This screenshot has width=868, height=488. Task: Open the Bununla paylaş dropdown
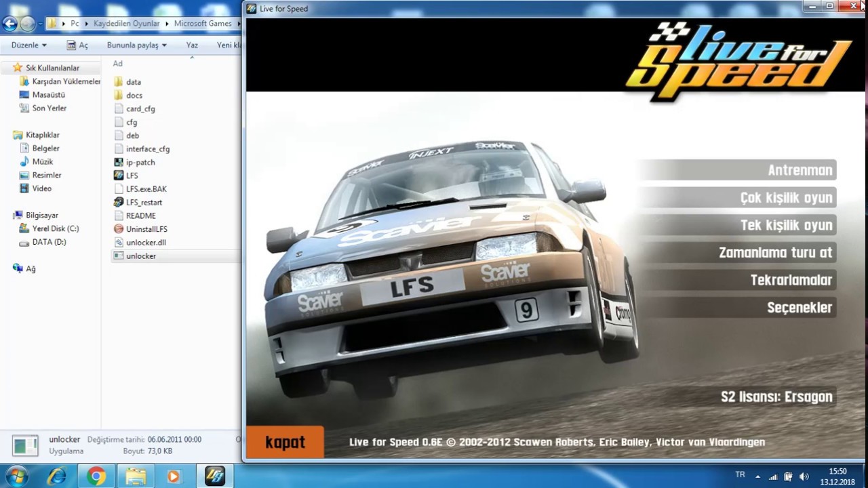pos(137,45)
